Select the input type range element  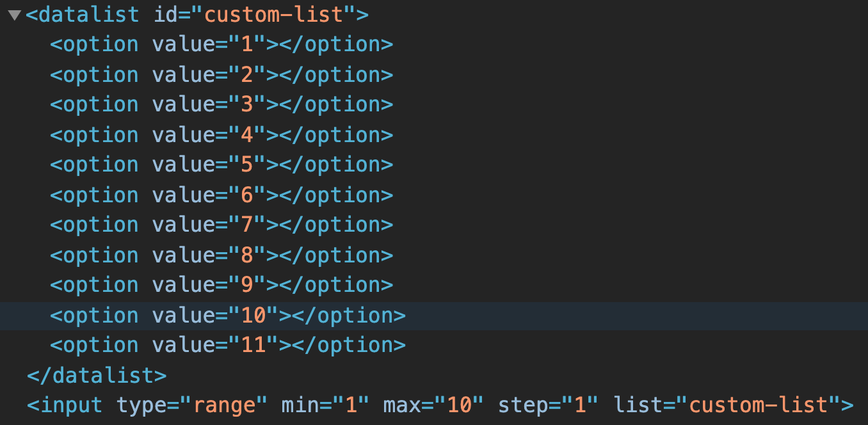[x=440, y=405]
